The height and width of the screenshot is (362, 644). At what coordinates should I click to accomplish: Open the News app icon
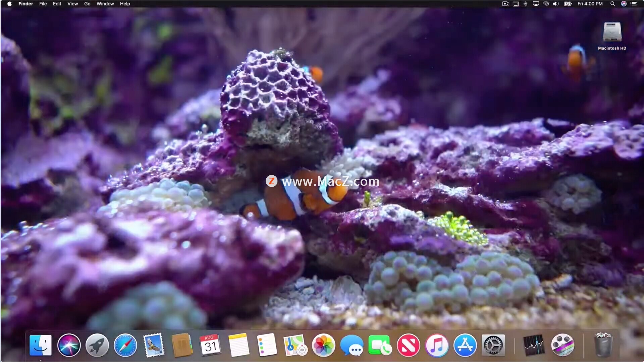click(408, 345)
